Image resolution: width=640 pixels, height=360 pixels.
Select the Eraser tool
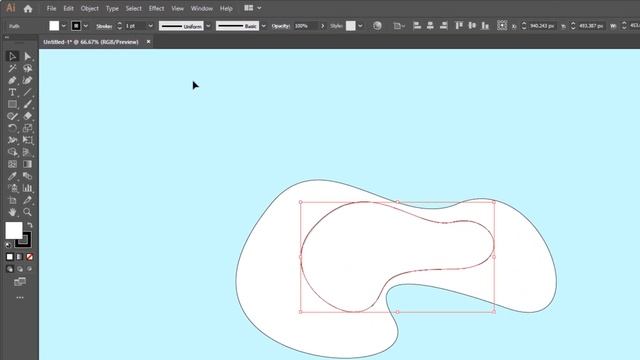27,116
